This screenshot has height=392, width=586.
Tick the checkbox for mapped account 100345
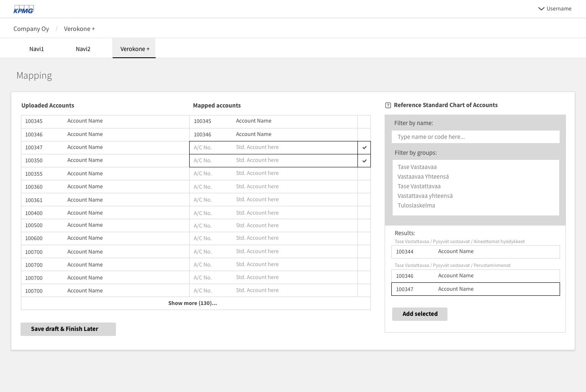pyautogui.click(x=364, y=122)
